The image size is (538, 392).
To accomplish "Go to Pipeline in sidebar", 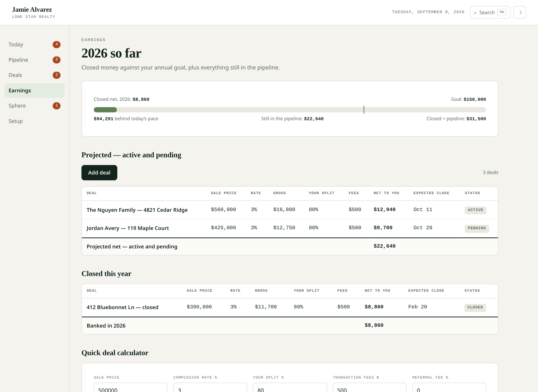I will pyautogui.click(x=35, y=60).
